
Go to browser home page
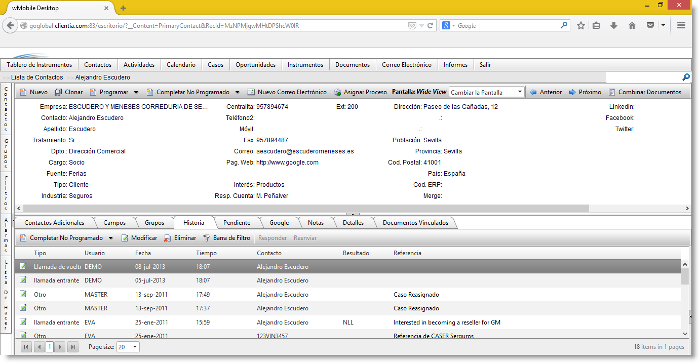coord(632,25)
